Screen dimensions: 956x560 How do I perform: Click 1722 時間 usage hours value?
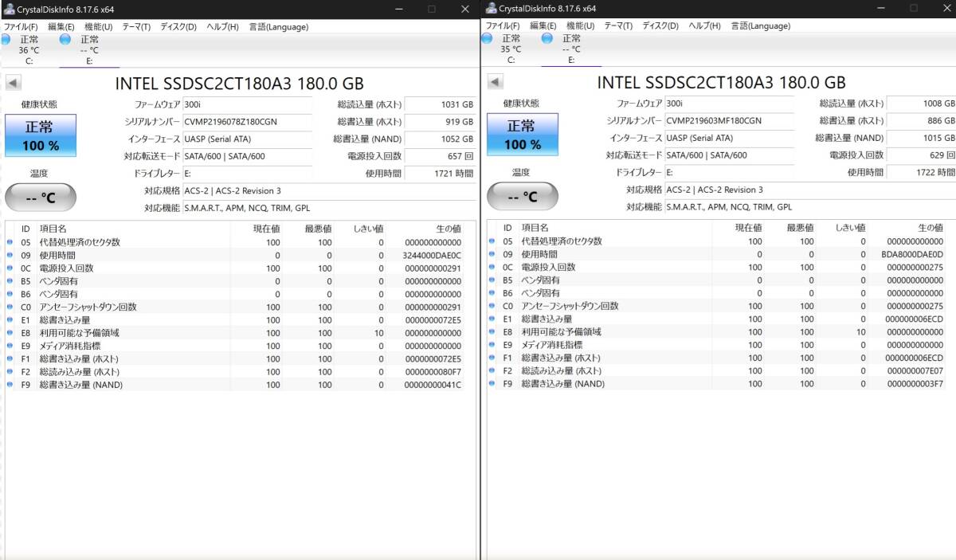pyautogui.click(x=923, y=172)
